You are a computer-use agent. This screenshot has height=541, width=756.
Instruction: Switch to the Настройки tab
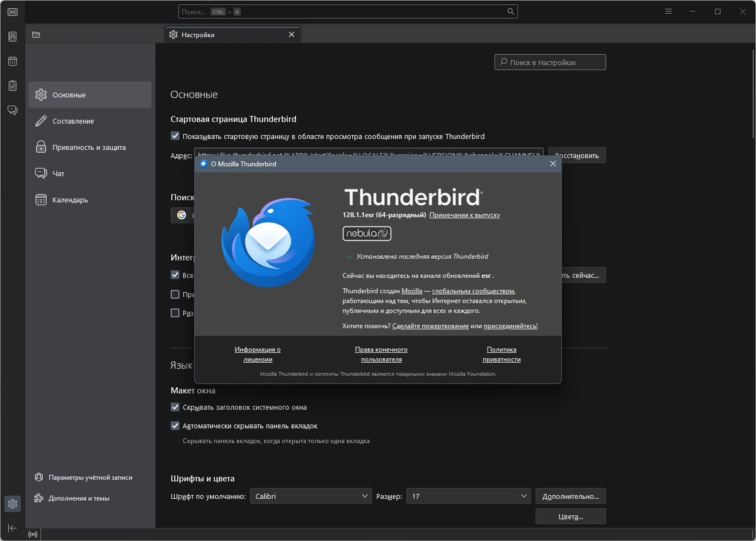pyautogui.click(x=232, y=35)
